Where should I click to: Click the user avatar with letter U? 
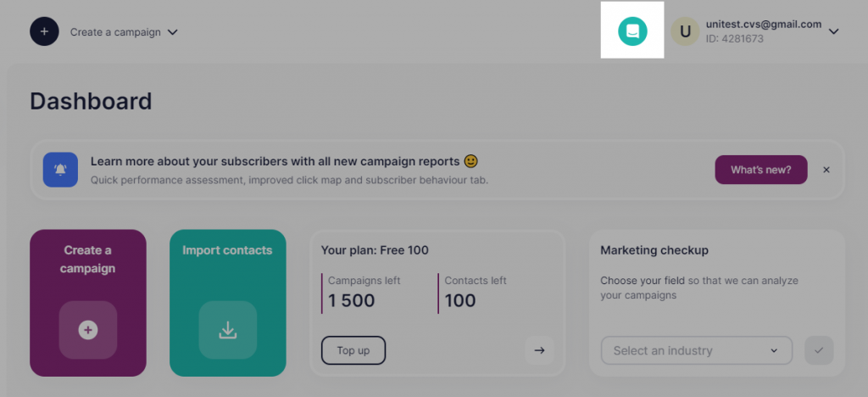685,31
